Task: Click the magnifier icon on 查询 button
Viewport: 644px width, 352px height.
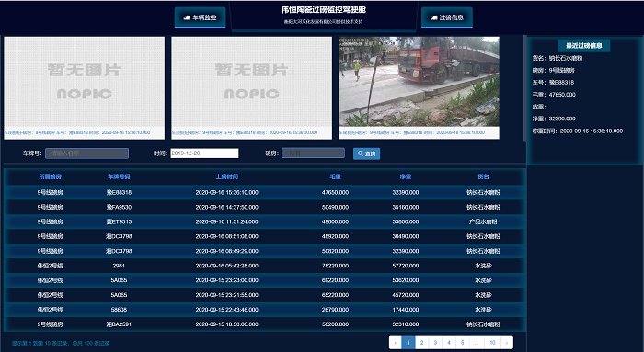Action: click(361, 153)
